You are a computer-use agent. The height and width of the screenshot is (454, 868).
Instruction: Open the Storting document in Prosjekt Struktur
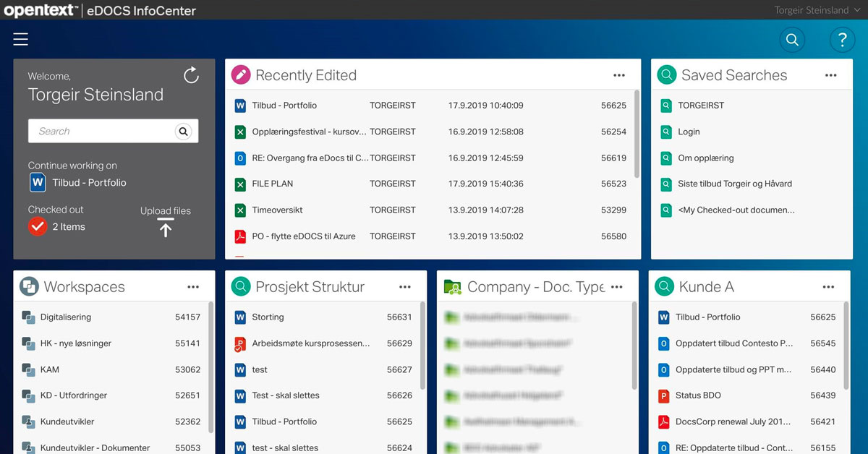[268, 317]
